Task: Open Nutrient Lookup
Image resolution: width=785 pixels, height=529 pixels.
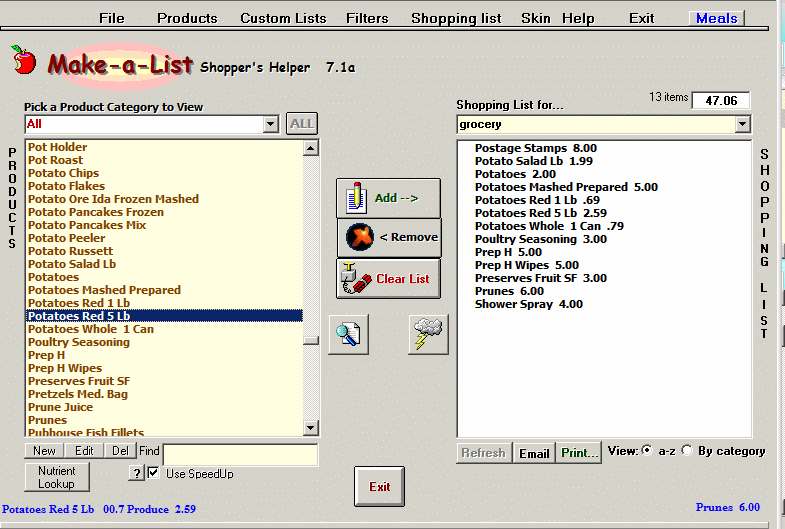Action: (x=57, y=477)
